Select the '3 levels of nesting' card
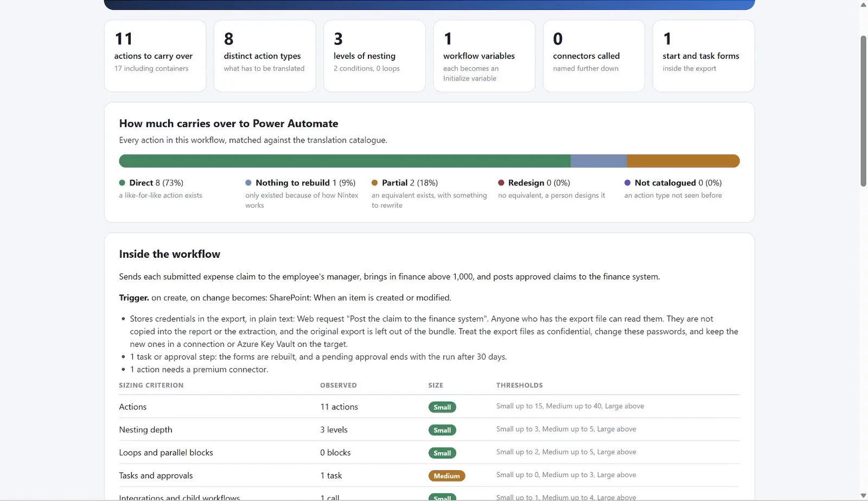 [374, 56]
